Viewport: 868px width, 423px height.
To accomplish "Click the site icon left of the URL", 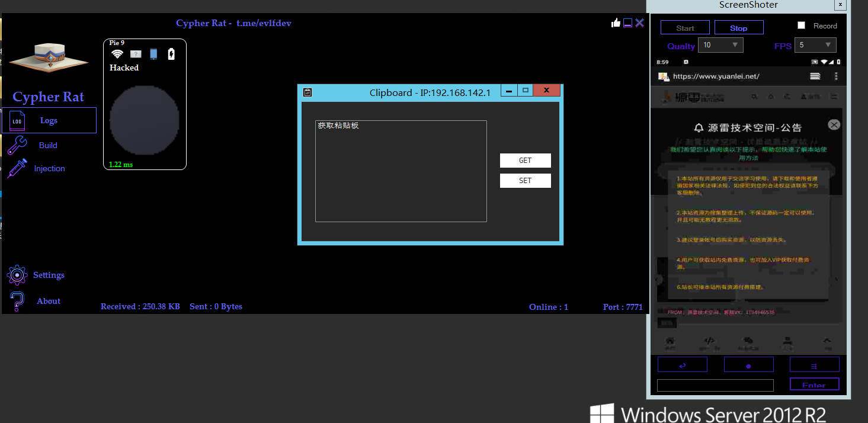I will [x=664, y=76].
